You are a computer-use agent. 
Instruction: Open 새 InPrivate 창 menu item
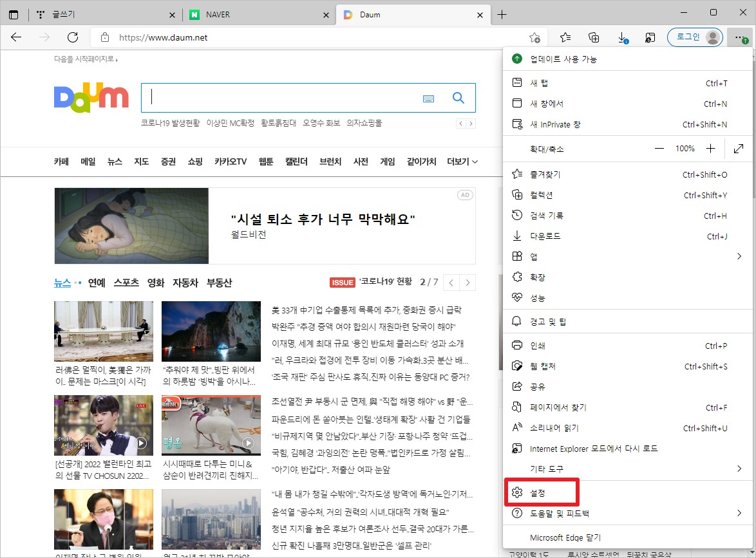627,124
